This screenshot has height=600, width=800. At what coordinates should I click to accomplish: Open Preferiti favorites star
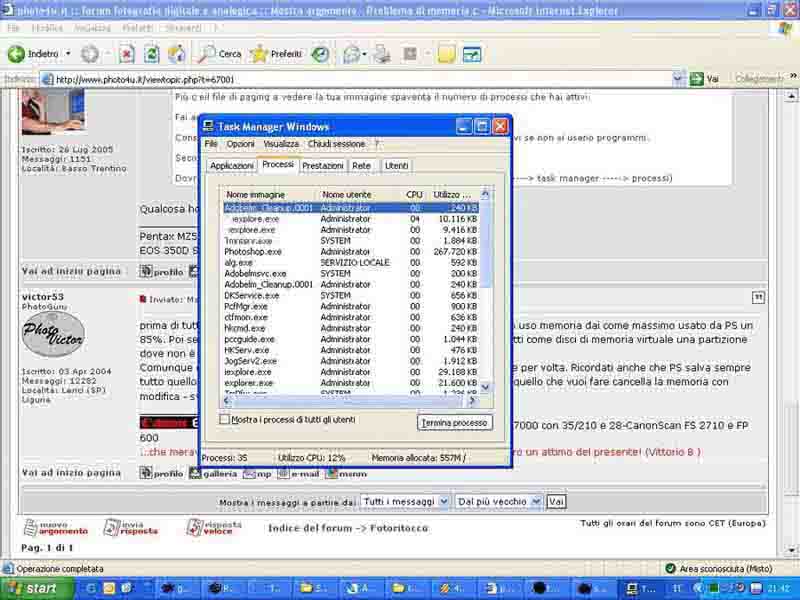point(276,54)
